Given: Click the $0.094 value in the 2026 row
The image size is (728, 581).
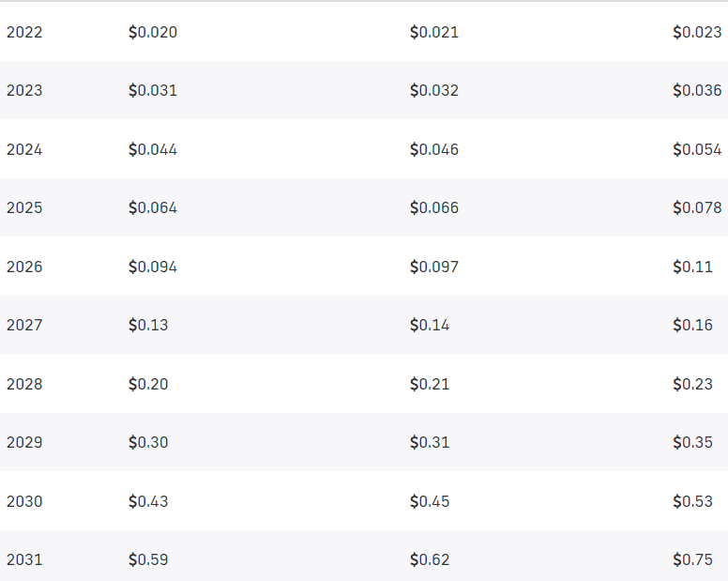Looking at the screenshot, I should (x=153, y=267).
